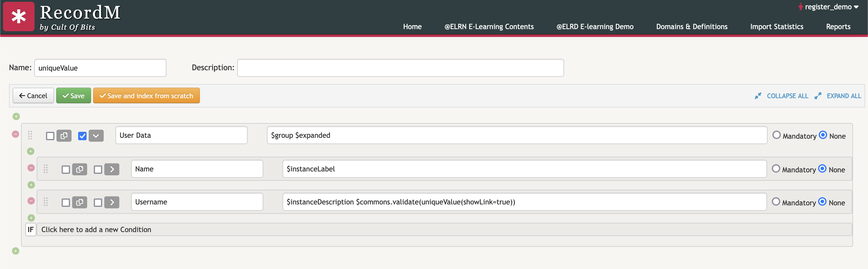868x269 pixels.
Task: Edit the $instanceDescription validate description field
Action: (524, 202)
